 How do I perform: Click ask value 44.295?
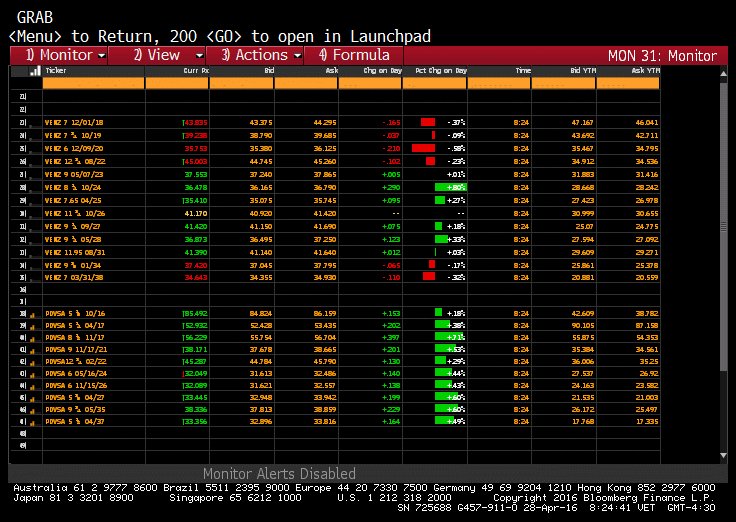click(x=325, y=123)
